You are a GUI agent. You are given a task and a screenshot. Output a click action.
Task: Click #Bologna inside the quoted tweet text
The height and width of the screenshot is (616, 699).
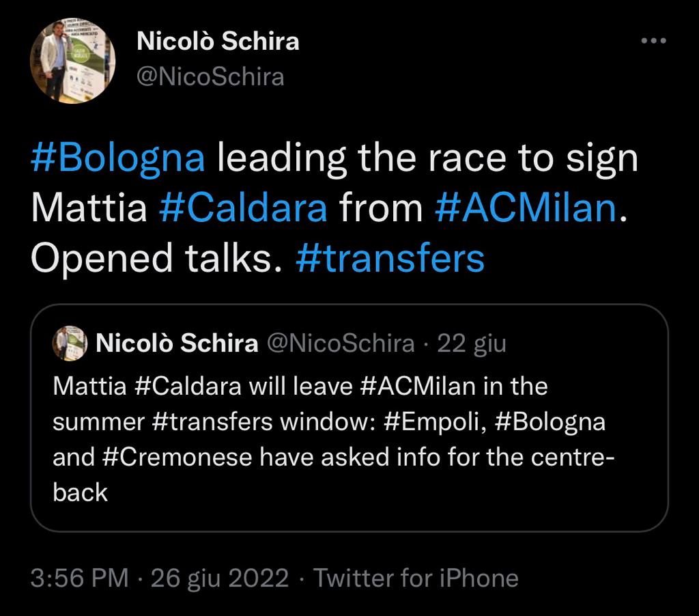coord(549,422)
